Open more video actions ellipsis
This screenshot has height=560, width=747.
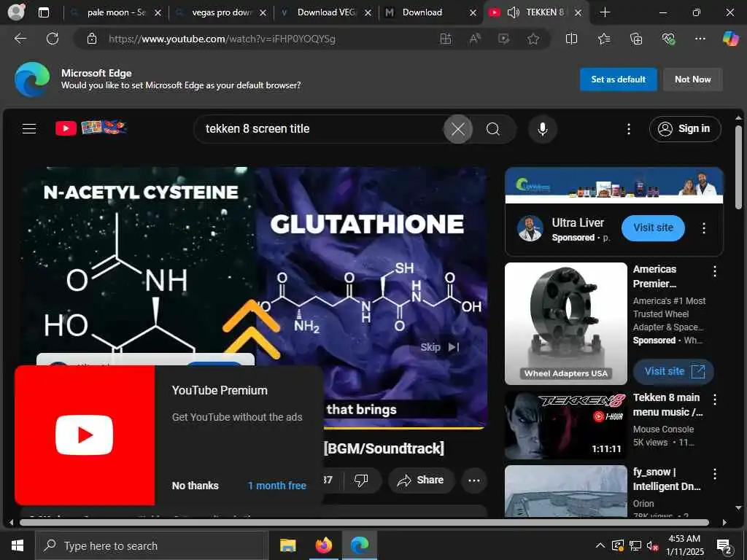[474, 480]
